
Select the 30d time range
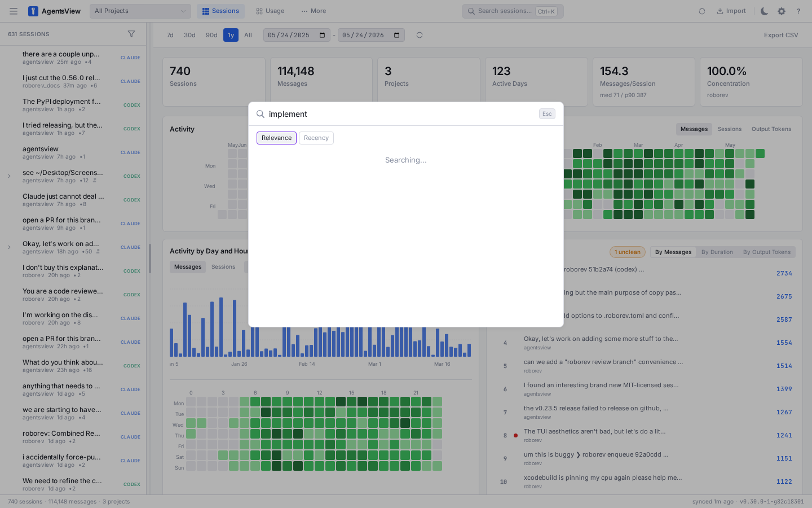tap(189, 35)
